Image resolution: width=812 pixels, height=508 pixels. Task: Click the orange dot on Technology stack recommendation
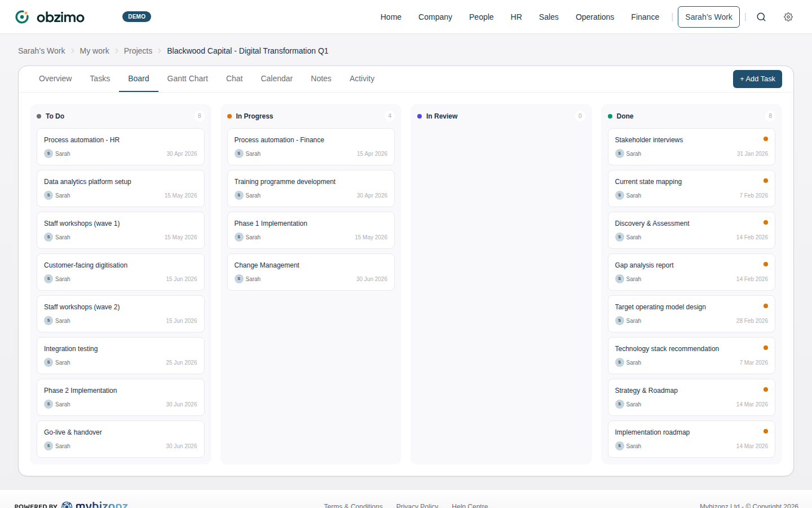pyautogui.click(x=766, y=348)
